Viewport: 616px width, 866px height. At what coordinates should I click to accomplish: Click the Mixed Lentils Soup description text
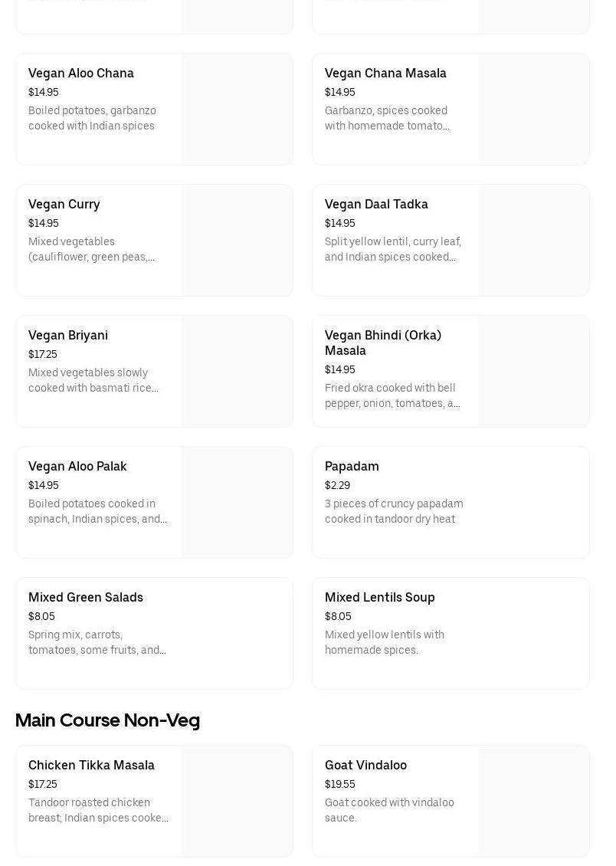tap(385, 642)
